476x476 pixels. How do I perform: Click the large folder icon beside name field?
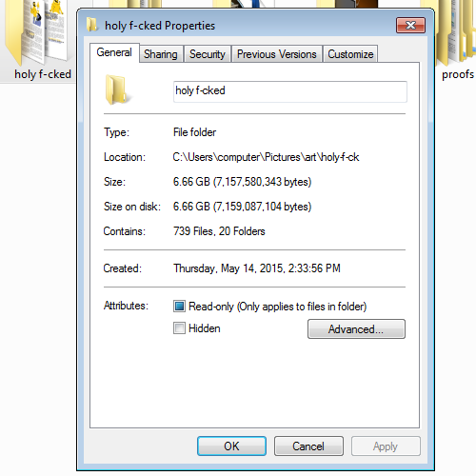[116, 89]
